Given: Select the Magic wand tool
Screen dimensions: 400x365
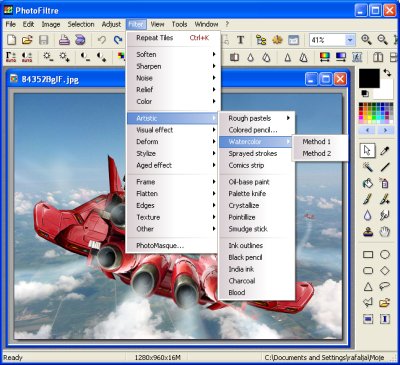Looking at the screenshot, I should pos(368,166).
